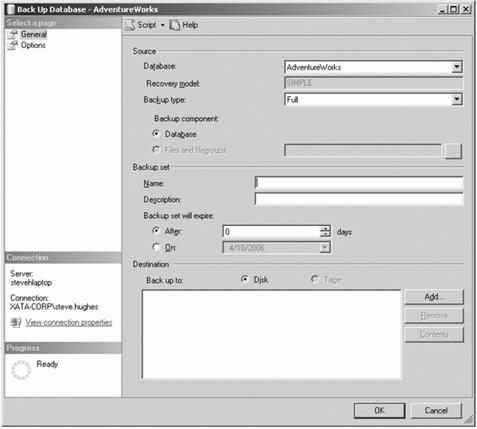Select the expire On radio button
The height and width of the screenshot is (429, 477).
(x=156, y=247)
